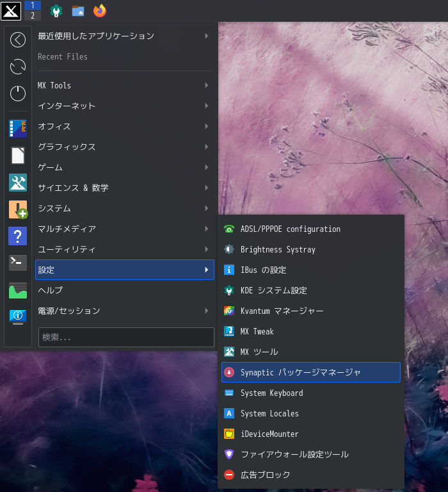Launch Firefox from the top panel
Image resolution: width=448 pixels, height=492 pixels.
tap(100, 11)
